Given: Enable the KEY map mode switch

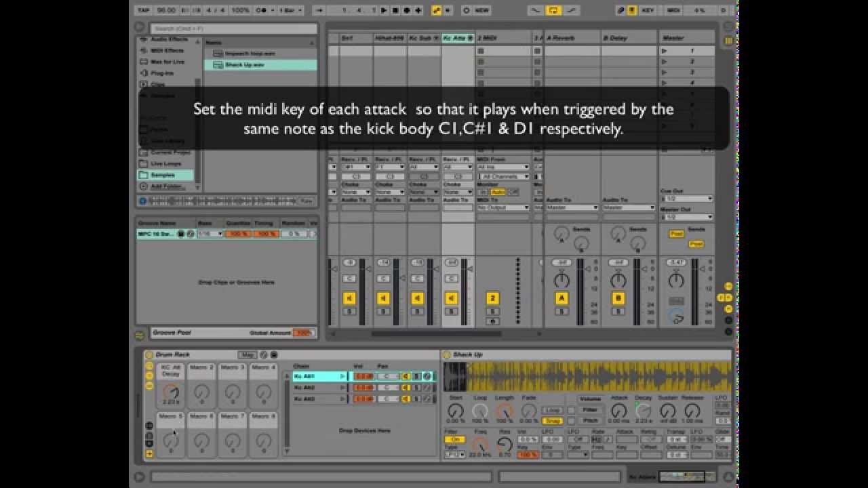Looking at the screenshot, I should point(648,10).
